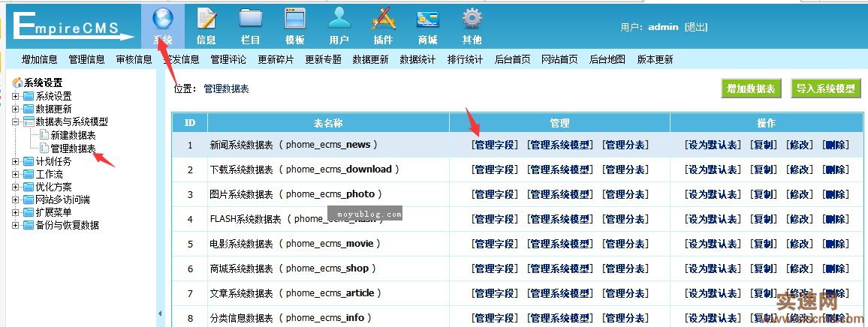This screenshot has height=327, width=868.
Task: Click 删除 for the news table
Action: [836, 145]
